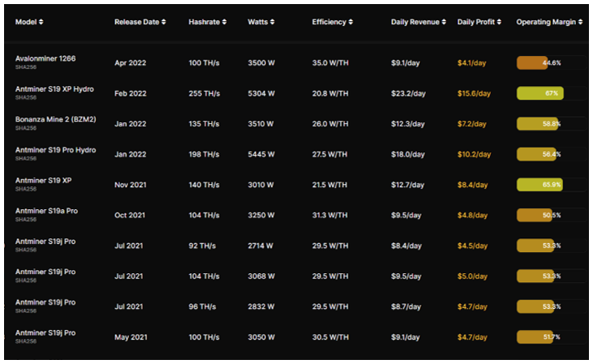
Task: Select the 20.8 W/TH efficiency value
Action: pos(330,93)
